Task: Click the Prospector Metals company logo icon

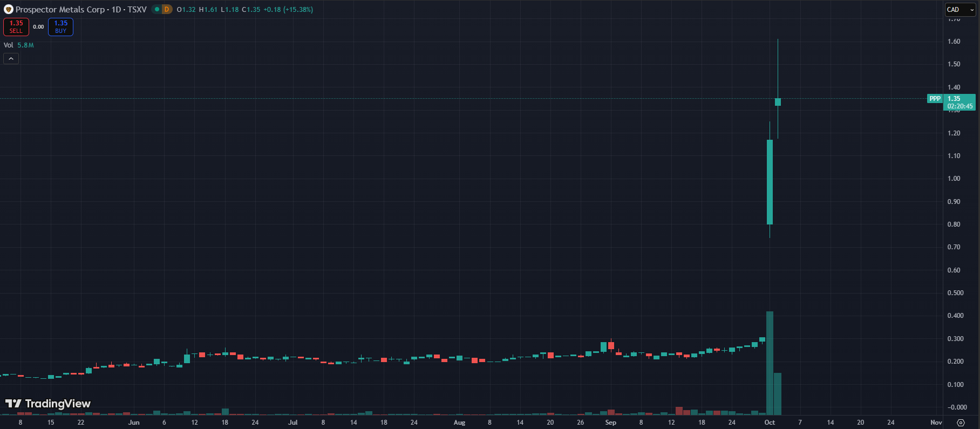Action: click(8, 9)
